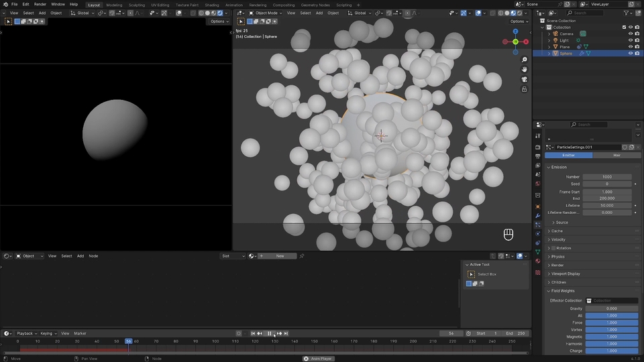Open the Particle properties tab icon
This screenshot has height=362, width=644.
(x=537, y=225)
